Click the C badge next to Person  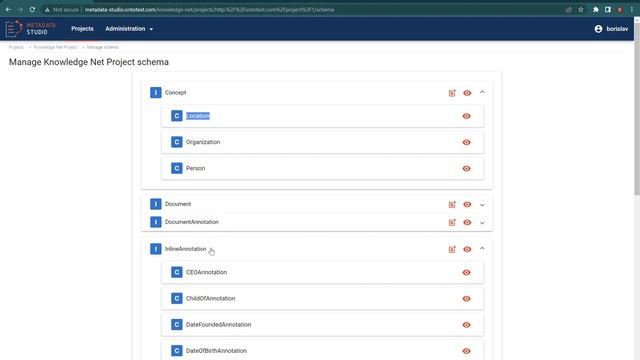click(x=177, y=168)
